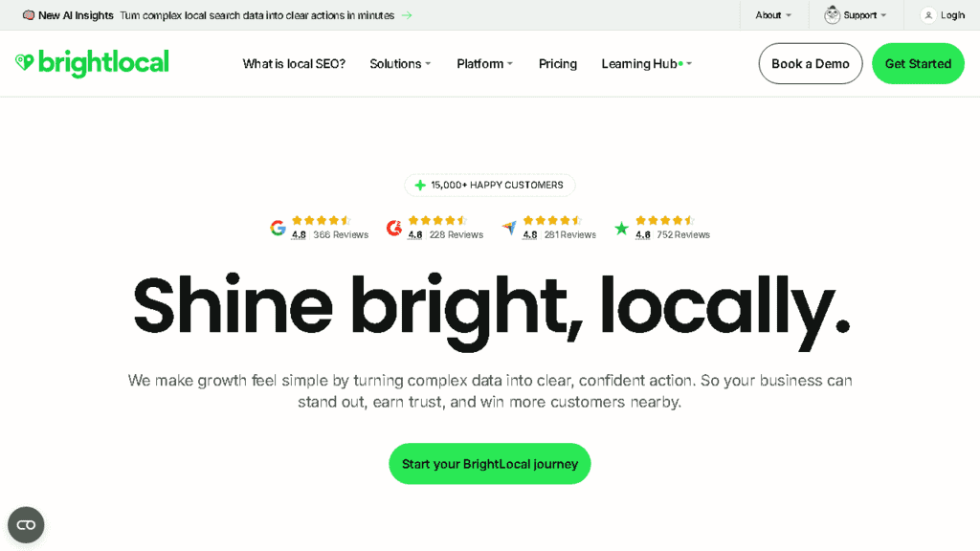
Task: Open the What is local SEO? page
Action: click(x=294, y=64)
